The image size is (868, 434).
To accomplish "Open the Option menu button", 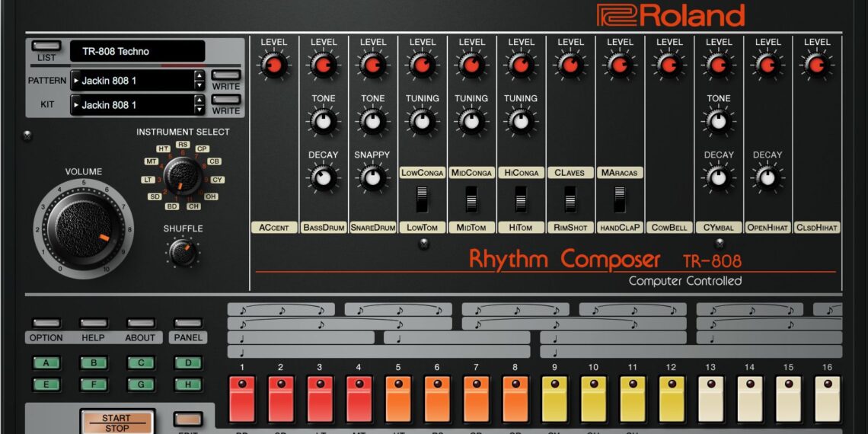I will [x=46, y=324].
